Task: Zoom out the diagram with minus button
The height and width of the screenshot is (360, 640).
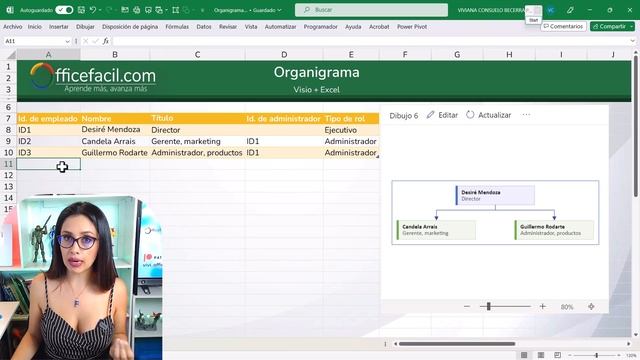Action: 467,307
